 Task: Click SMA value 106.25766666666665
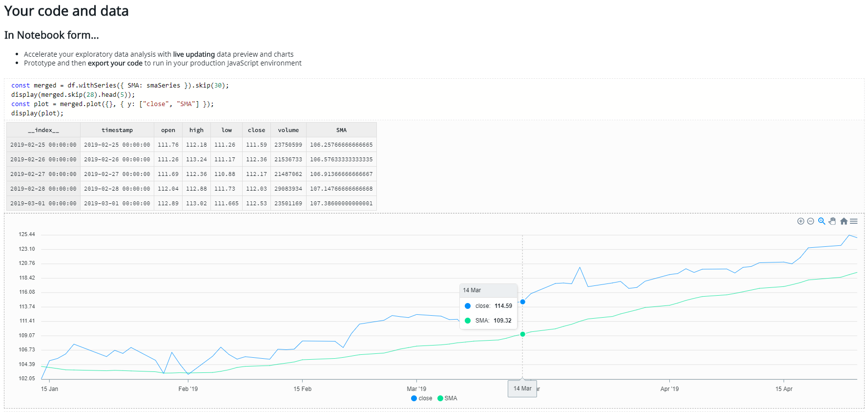(x=341, y=145)
